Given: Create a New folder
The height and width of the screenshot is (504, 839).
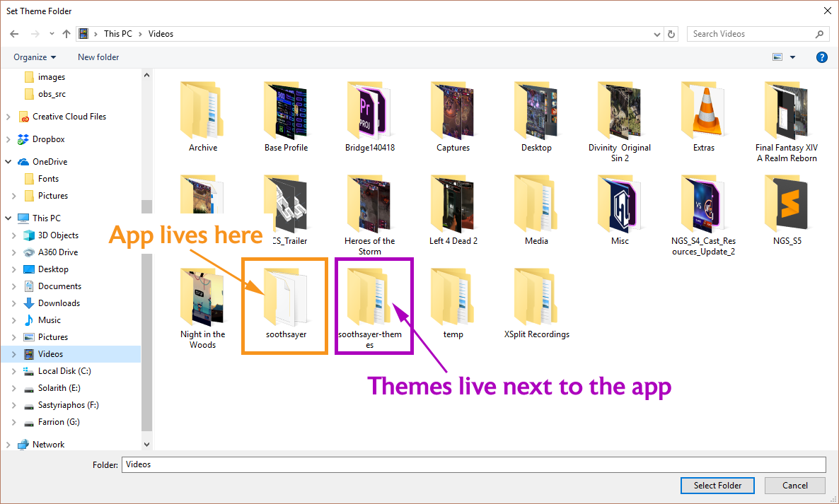Looking at the screenshot, I should point(98,57).
